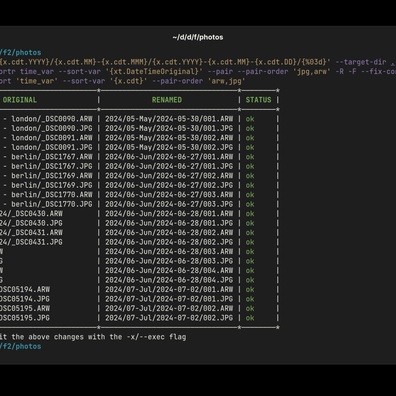Click renamed path 2024-07-02/002.JPG
Viewport: 396px width, 396px height.
point(169,318)
